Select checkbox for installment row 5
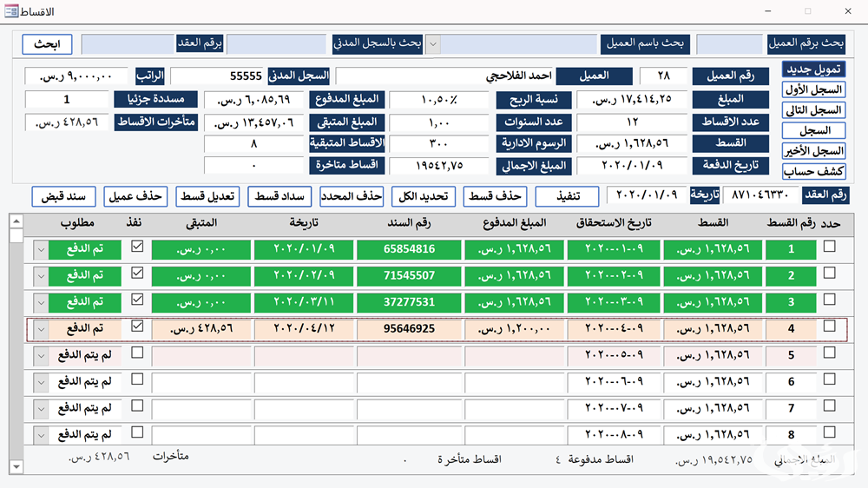This screenshot has height=488, width=868. click(x=829, y=353)
